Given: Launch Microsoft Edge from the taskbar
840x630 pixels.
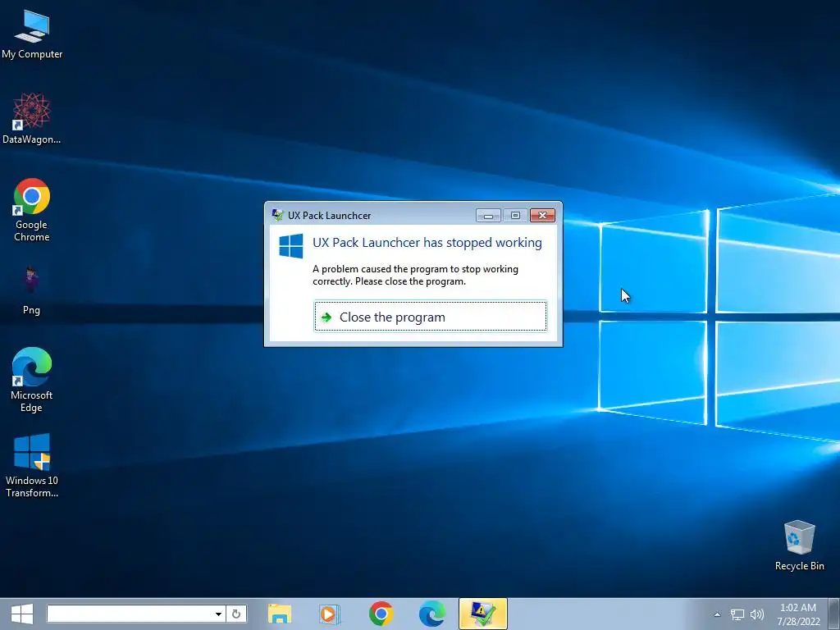Looking at the screenshot, I should (431, 614).
